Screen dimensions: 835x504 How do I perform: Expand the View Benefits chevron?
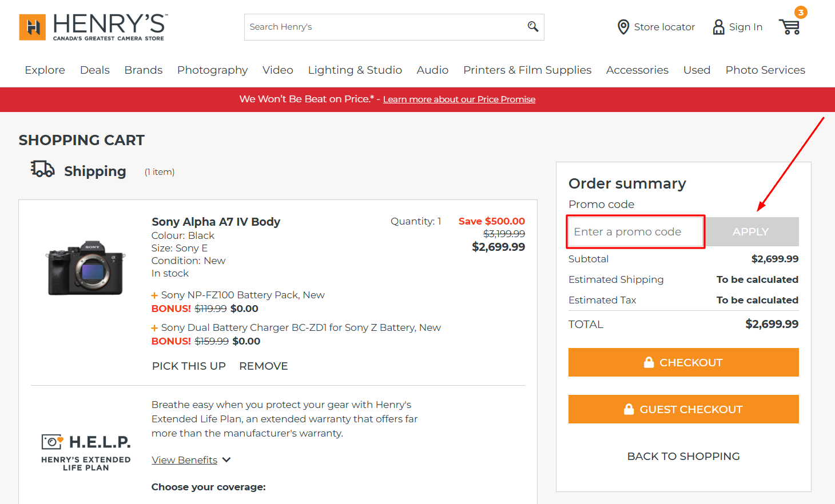tap(226, 460)
